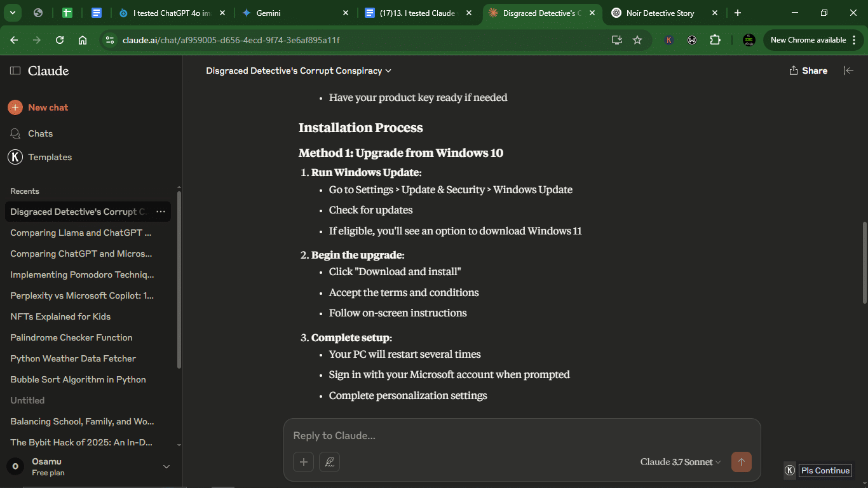
Task: Click the W extension icon in toolbar
Action: tap(692, 40)
